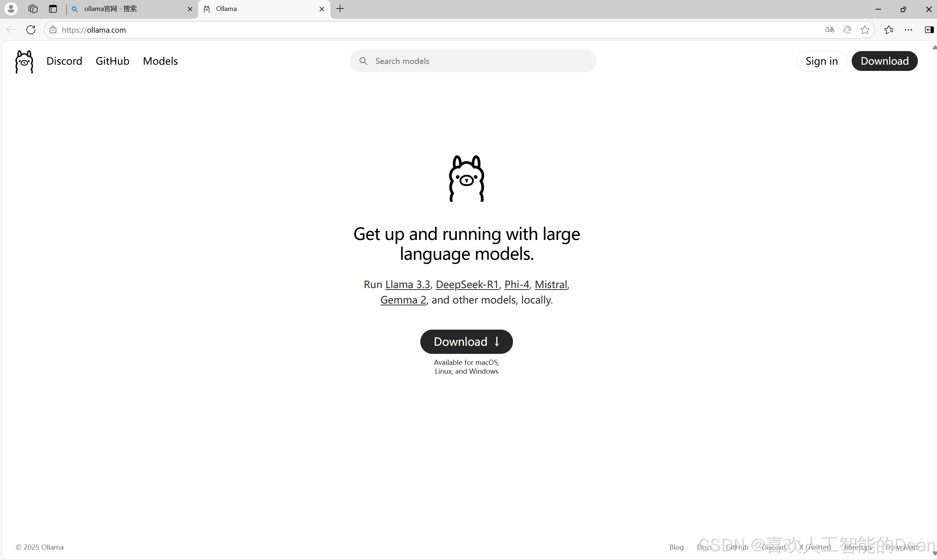Open favorites list icon in toolbar
This screenshot has height=560, width=937.
click(889, 30)
